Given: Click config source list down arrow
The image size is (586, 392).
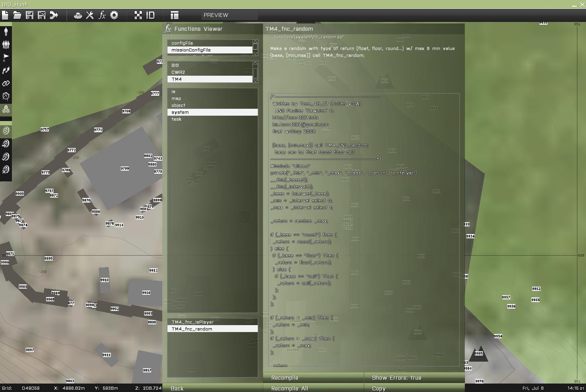Looking at the screenshot, I should pyautogui.click(x=255, y=53).
